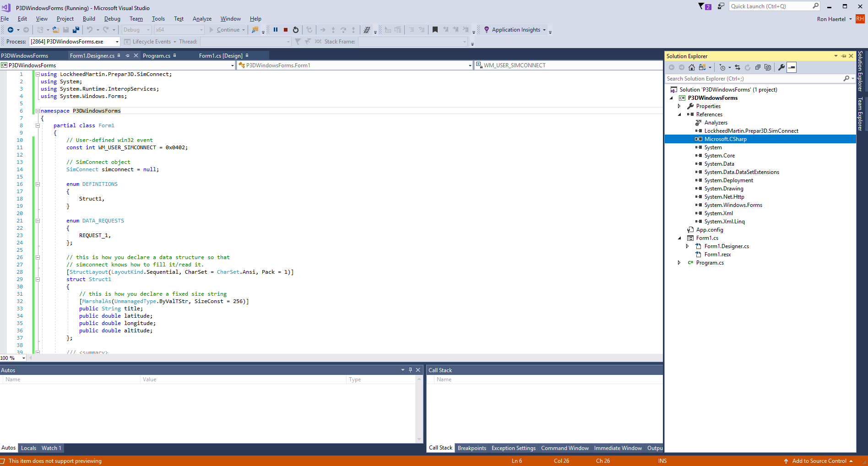The height and width of the screenshot is (466, 868).
Task: Open the WM_USER_SIMCONNECT member navigation dropdown
Action: point(569,65)
